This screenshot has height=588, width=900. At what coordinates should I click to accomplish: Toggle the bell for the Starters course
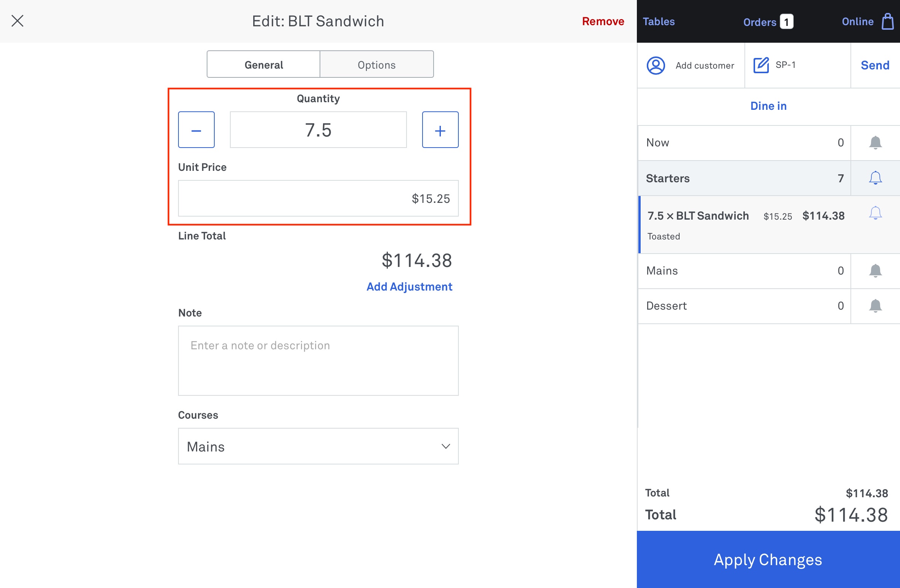[x=875, y=178]
